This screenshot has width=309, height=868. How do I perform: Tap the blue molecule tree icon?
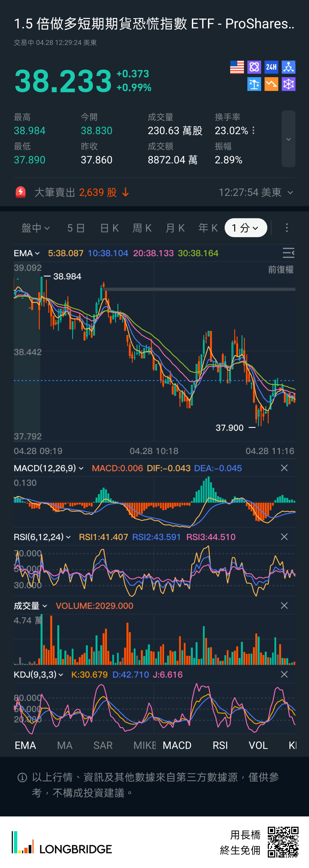coord(288,67)
